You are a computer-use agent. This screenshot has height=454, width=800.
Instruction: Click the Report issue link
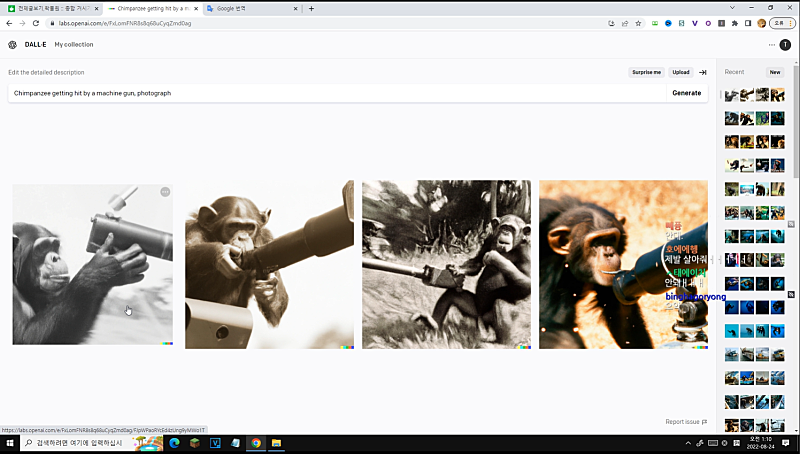pyautogui.click(x=685, y=422)
